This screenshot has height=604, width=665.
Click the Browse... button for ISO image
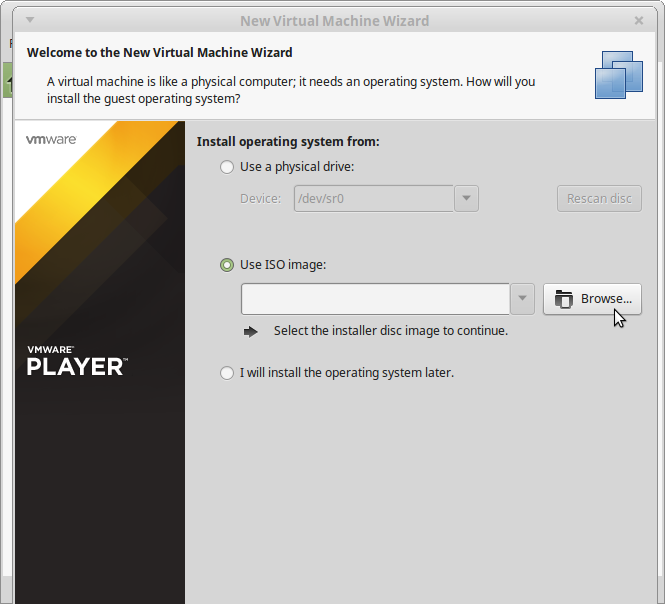[592, 299]
